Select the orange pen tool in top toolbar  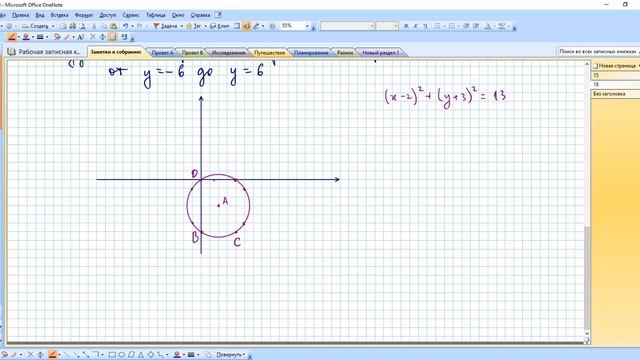point(12,37)
